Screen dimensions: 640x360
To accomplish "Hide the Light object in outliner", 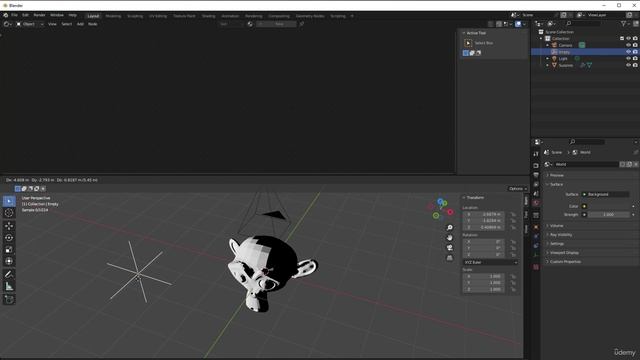I will (629, 58).
